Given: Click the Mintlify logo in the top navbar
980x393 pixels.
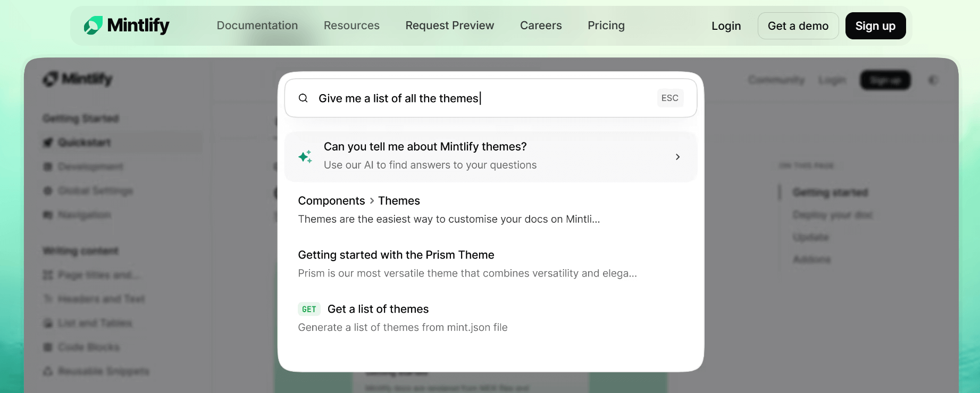Looking at the screenshot, I should point(127,26).
